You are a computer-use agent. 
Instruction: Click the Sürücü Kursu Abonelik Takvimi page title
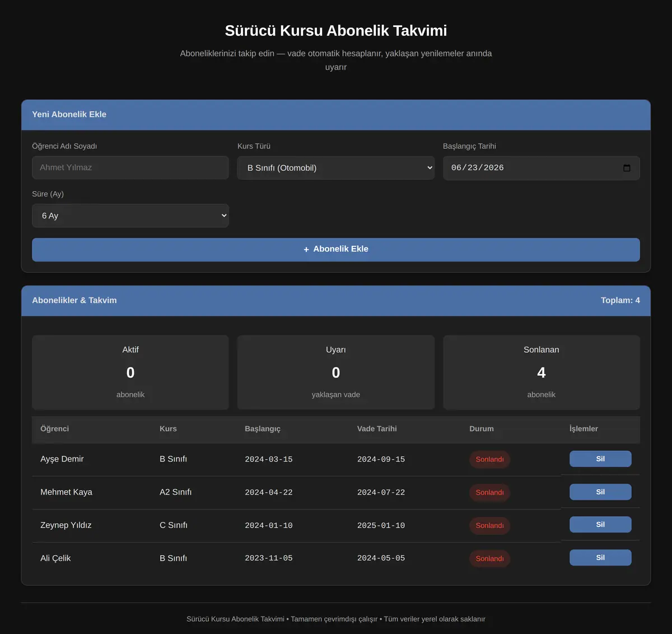click(x=336, y=31)
